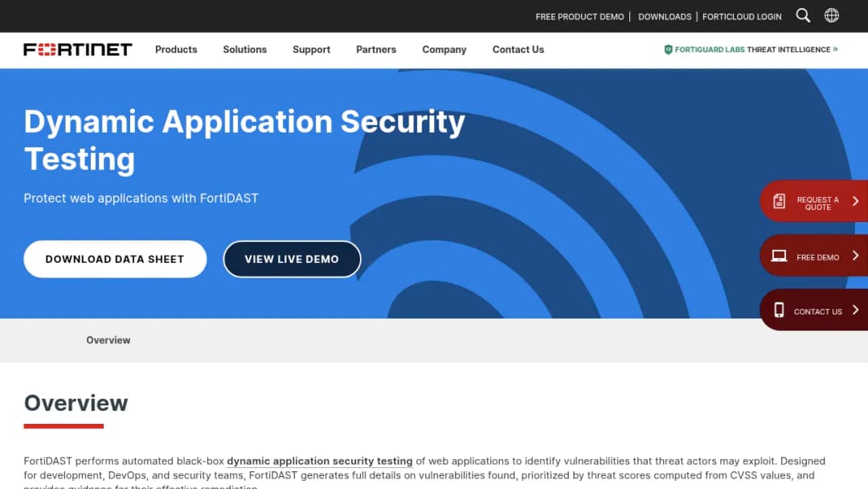This screenshot has width=868, height=489.
Task: Open the Downloads link
Action: (x=665, y=17)
